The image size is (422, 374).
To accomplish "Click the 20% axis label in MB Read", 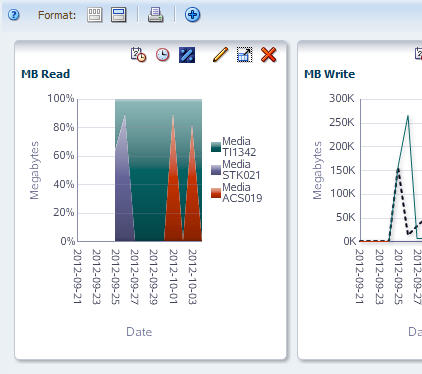I will tap(64, 212).
